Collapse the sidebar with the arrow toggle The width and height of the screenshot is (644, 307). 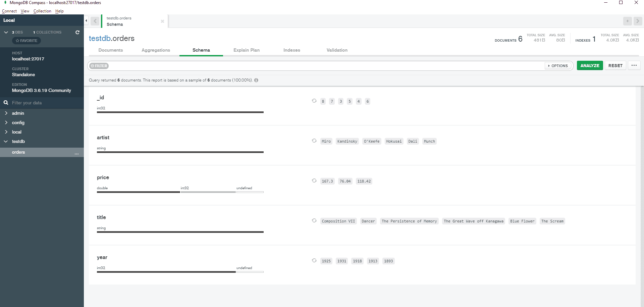coord(86,21)
